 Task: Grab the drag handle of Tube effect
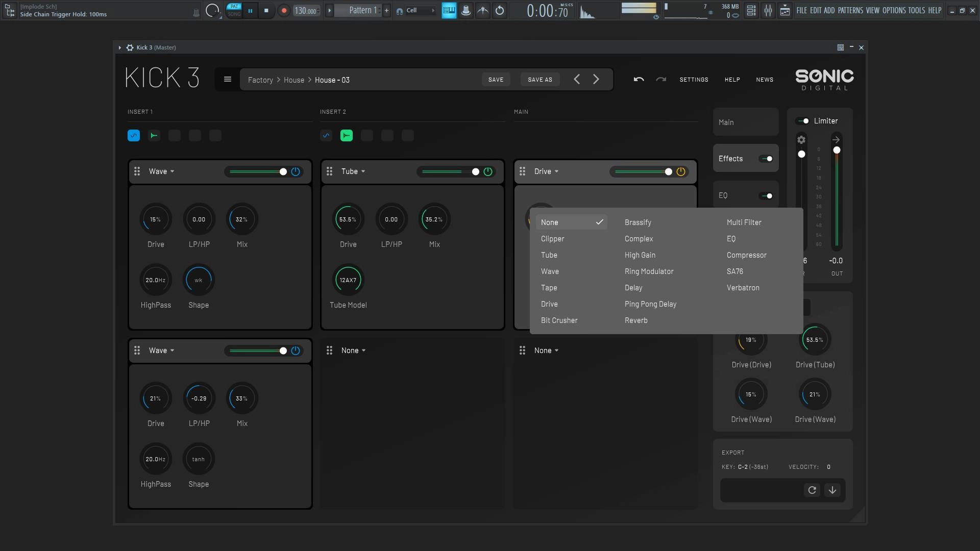pos(330,171)
